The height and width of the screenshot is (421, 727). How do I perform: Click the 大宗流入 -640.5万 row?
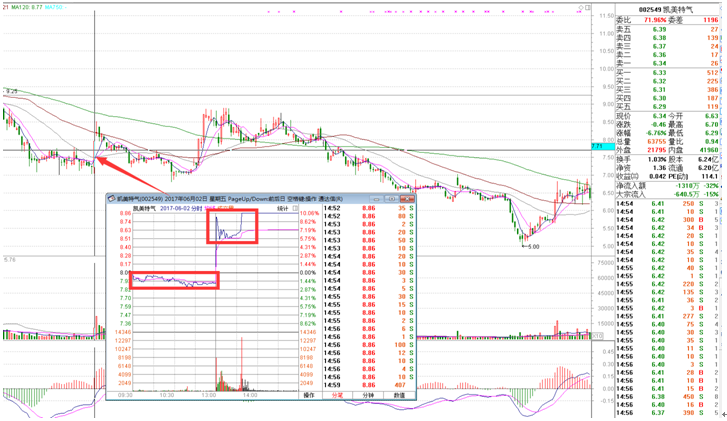[667, 194]
